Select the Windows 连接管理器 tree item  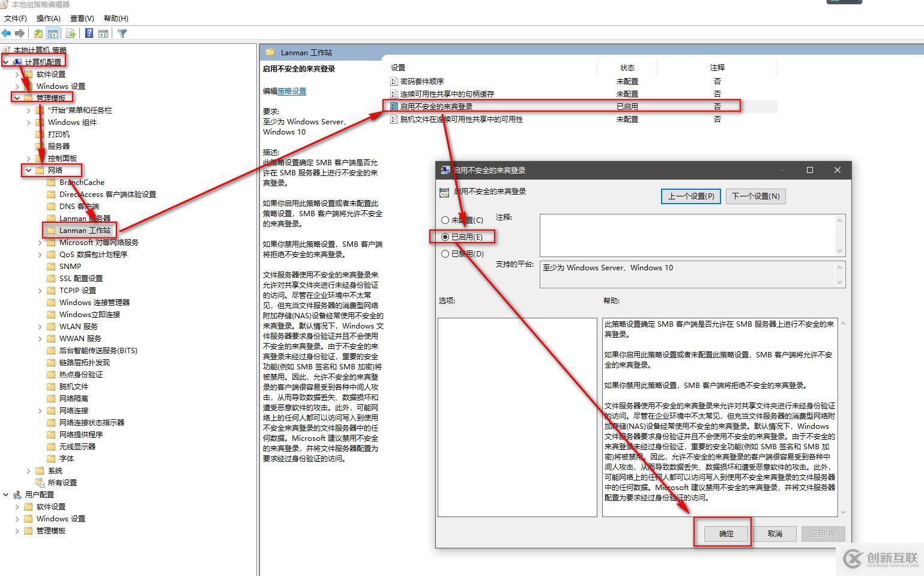pyautogui.click(x=94, y=302)
